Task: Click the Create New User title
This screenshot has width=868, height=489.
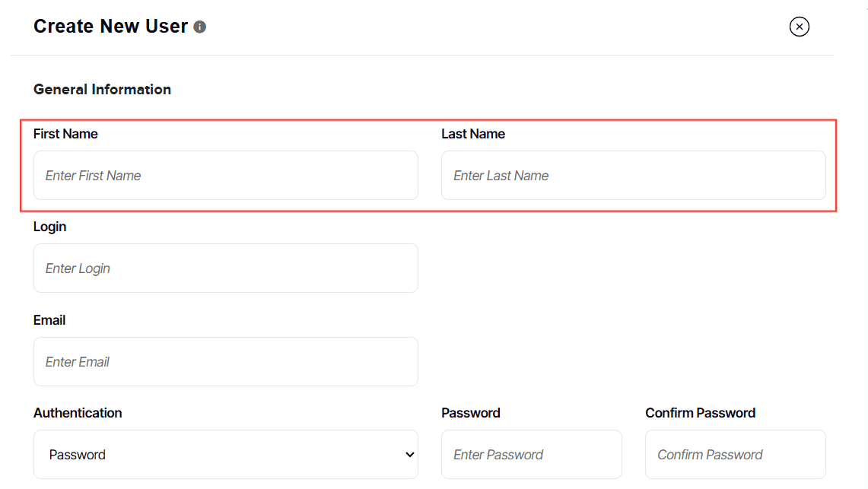Action: tap(110, 27)
